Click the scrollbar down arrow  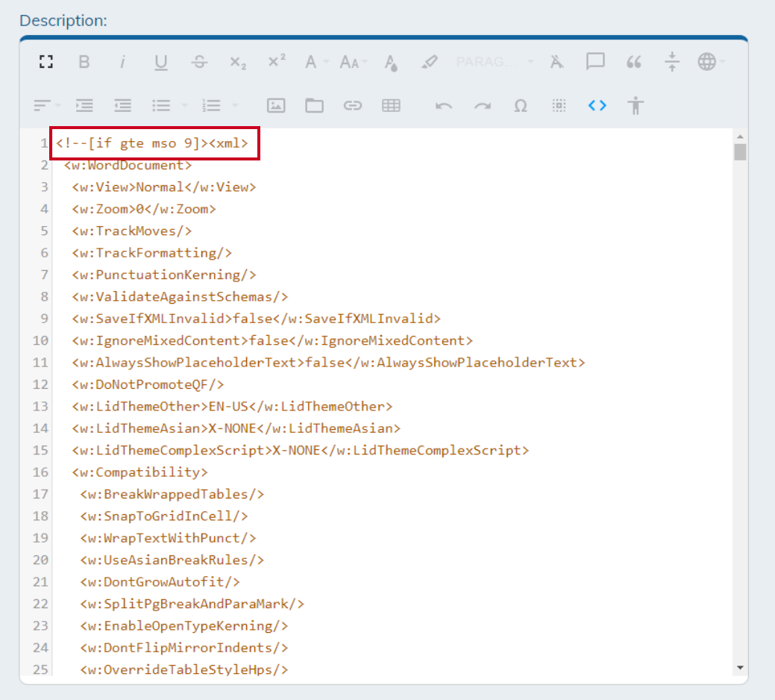740,667
